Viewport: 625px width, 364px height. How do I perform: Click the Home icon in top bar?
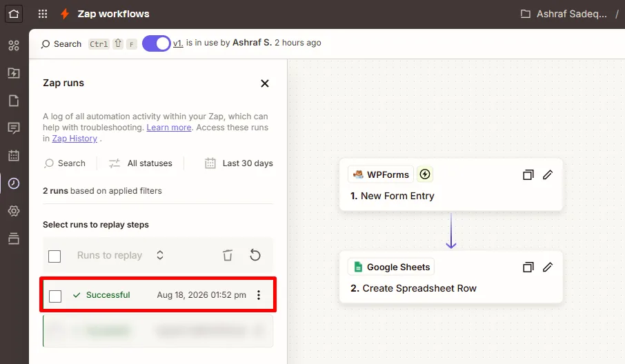click(14, 14)
